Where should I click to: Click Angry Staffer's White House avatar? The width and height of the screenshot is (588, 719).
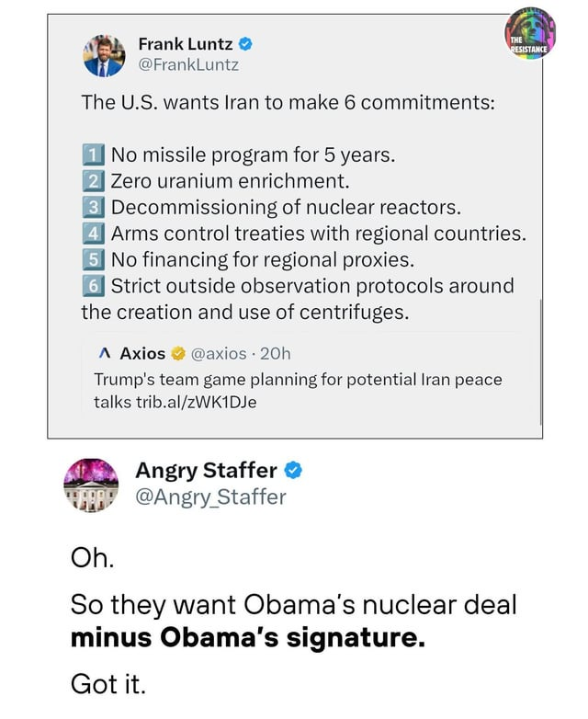[92, 485]
